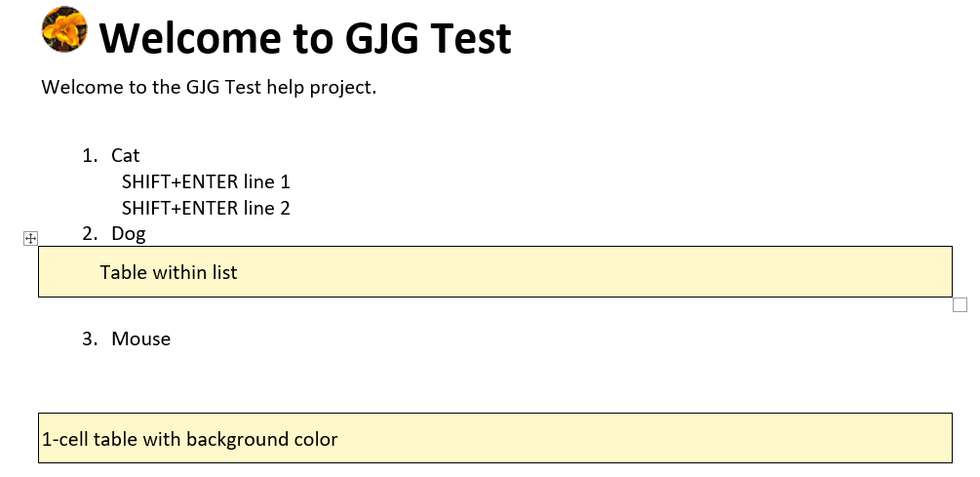
Task: Select the list number "3." before Mouse
Action: pos(90,338)
